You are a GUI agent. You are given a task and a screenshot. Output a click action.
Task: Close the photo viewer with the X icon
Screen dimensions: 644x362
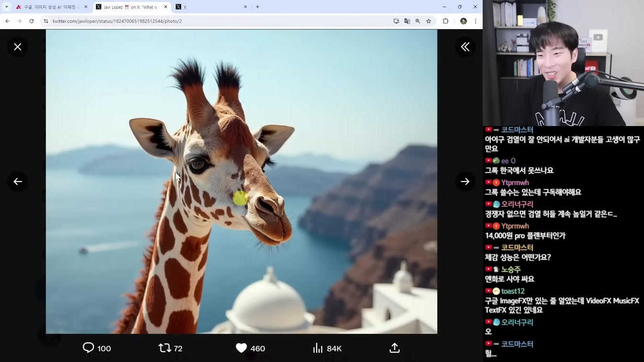pos(18,47)
